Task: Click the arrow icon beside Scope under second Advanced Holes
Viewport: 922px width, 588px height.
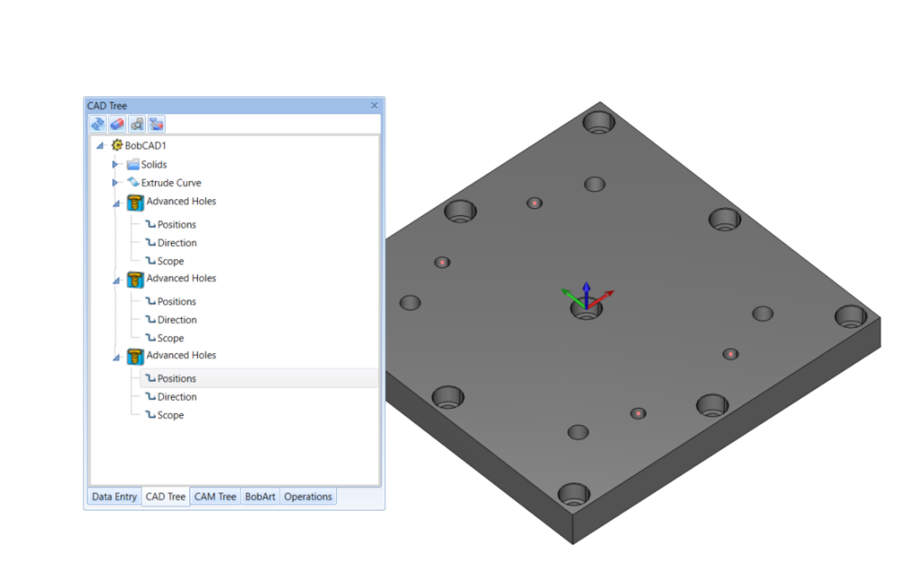Action: tap(149, 338)
